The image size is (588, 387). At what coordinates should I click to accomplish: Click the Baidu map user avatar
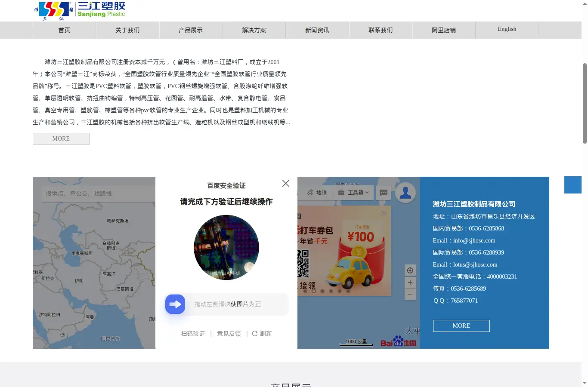point(405,193)
